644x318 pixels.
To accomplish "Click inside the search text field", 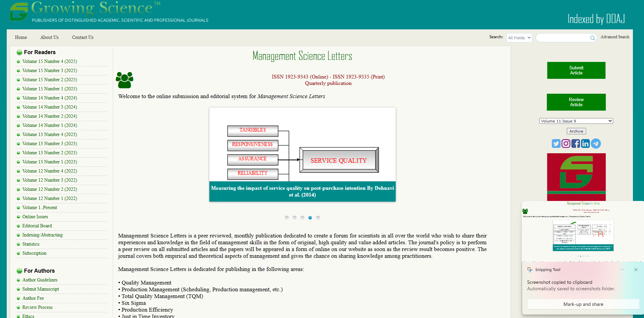I will tap(562, 38).
